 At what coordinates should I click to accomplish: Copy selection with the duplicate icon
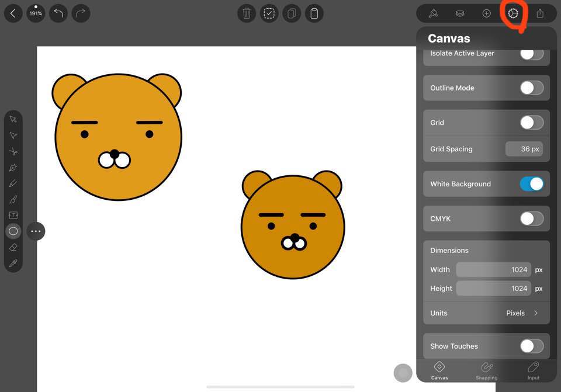point(292,13)
